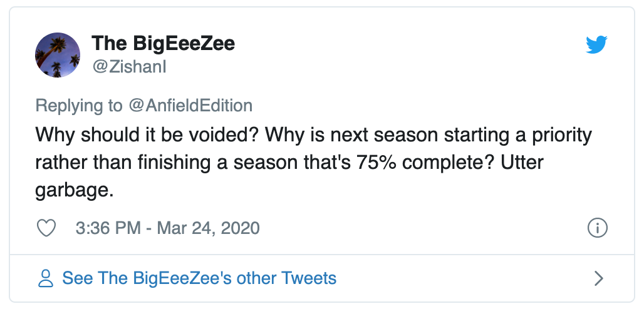Open See The BigEeeZee's other Tweets
Image resolution: width=644 pixels, height=309 pixels.
tap(199, 278)
